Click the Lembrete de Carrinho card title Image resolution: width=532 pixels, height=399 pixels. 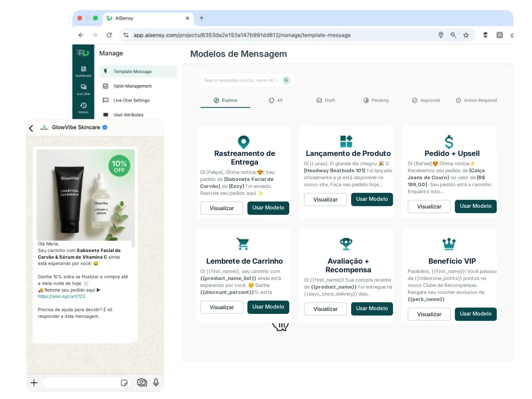click(x=244, y=261)
